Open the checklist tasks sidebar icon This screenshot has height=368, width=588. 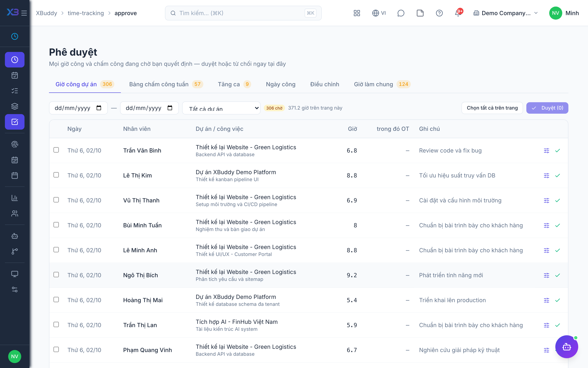pyautogui.click(x=14, y=91)
